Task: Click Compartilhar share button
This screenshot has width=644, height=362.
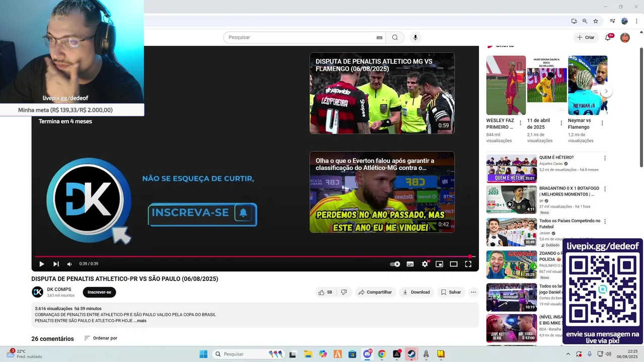Action: pyautogui.click(x=375, y=292)
